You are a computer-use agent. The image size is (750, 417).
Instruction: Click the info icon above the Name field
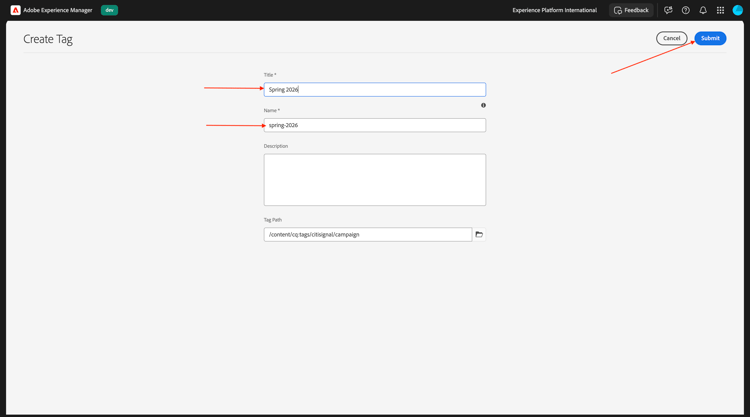point(483,105)
